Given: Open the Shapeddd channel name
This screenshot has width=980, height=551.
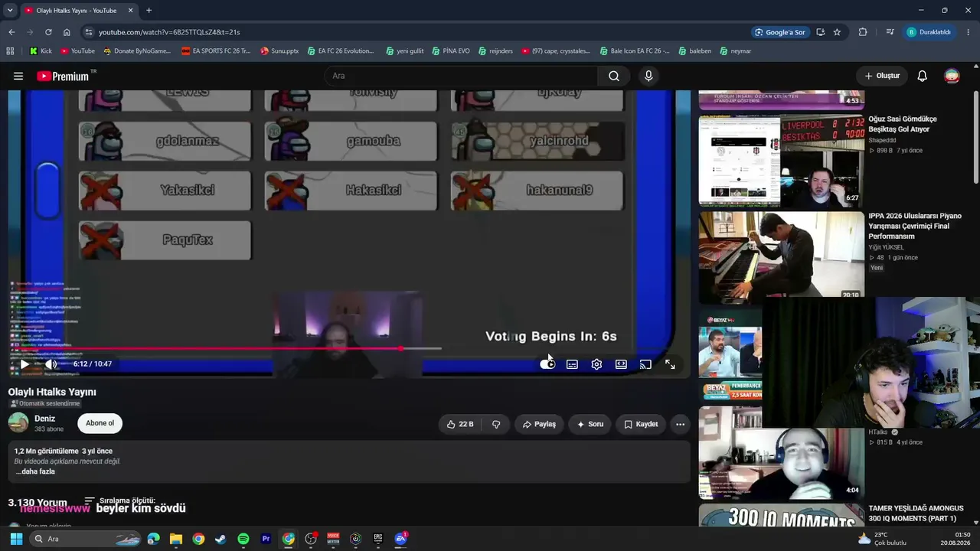Looking at the screenshot, I should point(882,140).
